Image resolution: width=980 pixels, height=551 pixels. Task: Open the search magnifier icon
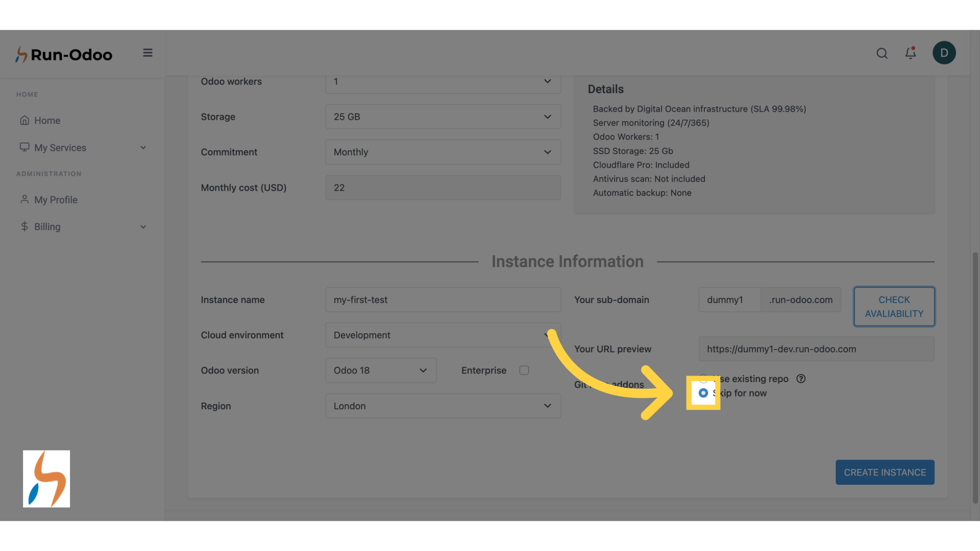(882, 53)
